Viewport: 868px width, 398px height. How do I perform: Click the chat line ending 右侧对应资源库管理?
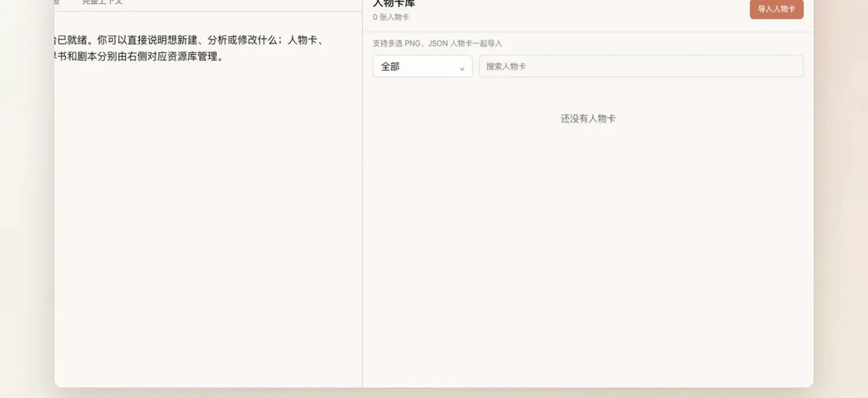[x=139, y=56]
